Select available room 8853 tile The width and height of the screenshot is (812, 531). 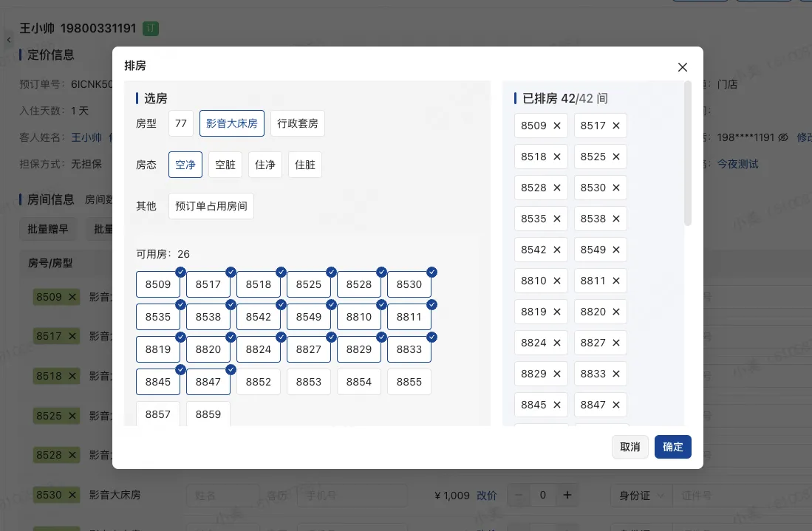coord(309,382)
